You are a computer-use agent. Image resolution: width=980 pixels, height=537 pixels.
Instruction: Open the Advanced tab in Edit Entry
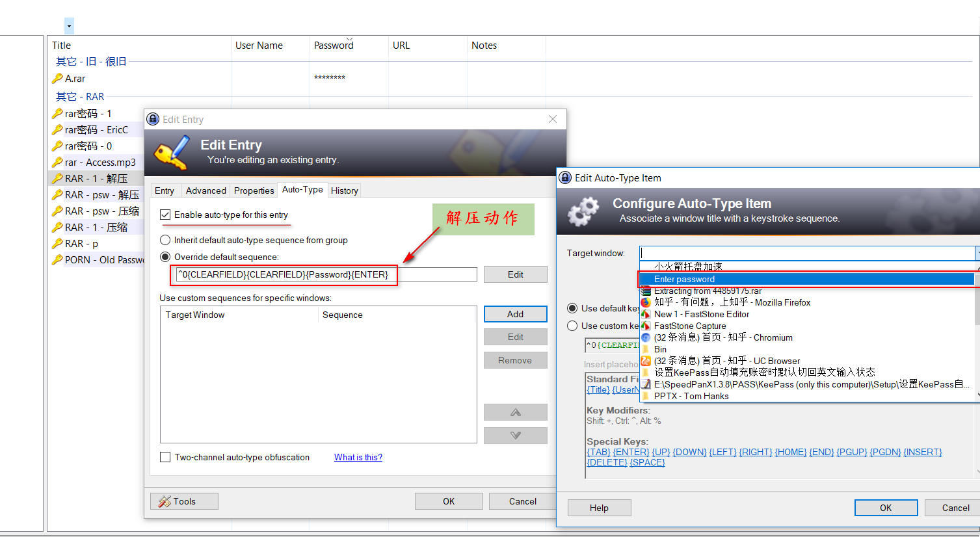[x=205, y=190]
